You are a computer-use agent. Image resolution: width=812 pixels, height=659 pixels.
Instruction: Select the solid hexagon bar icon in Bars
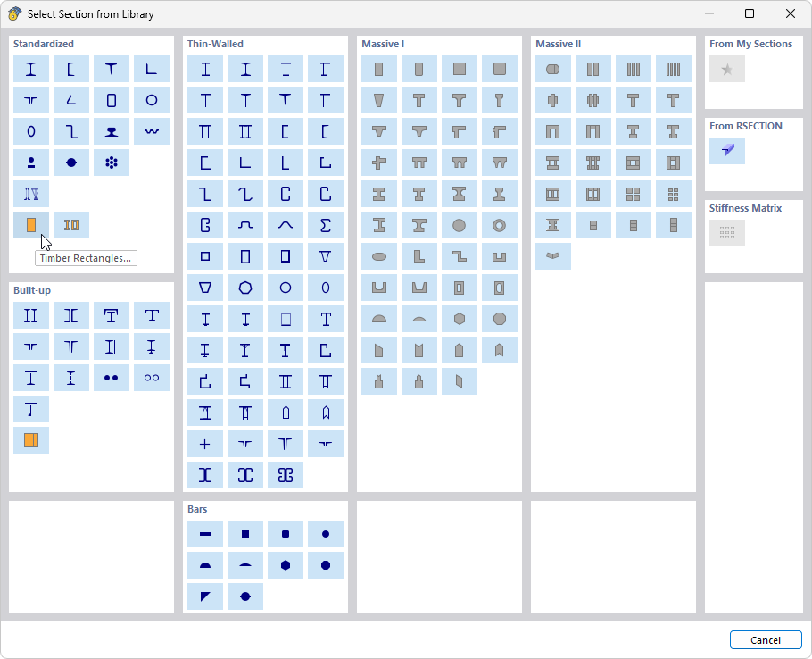click(x=286, y=565)
